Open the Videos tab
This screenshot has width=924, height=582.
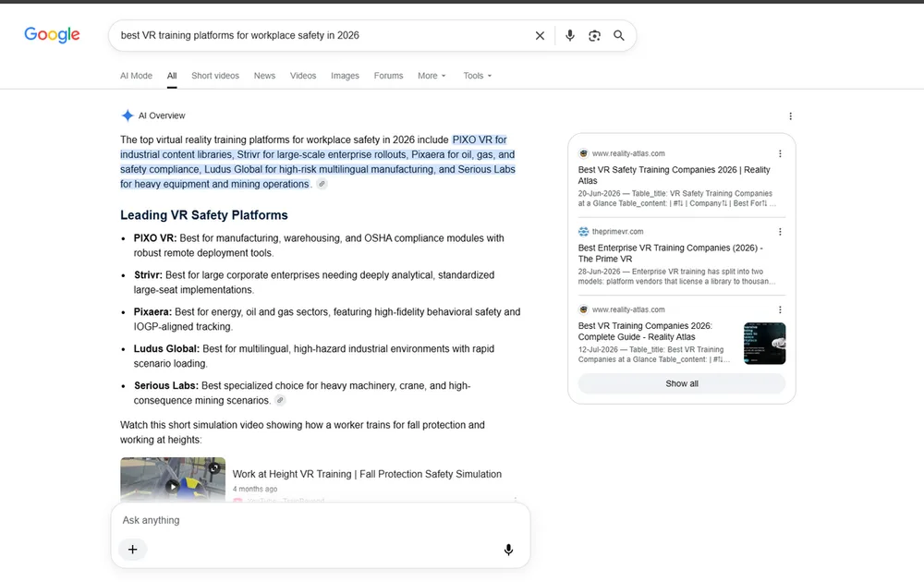303,76
